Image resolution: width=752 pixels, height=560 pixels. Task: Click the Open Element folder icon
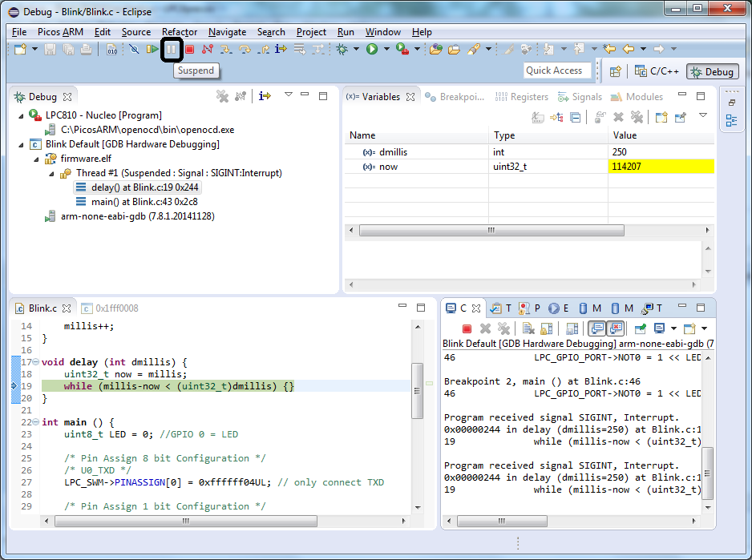(x=435, y=49)
